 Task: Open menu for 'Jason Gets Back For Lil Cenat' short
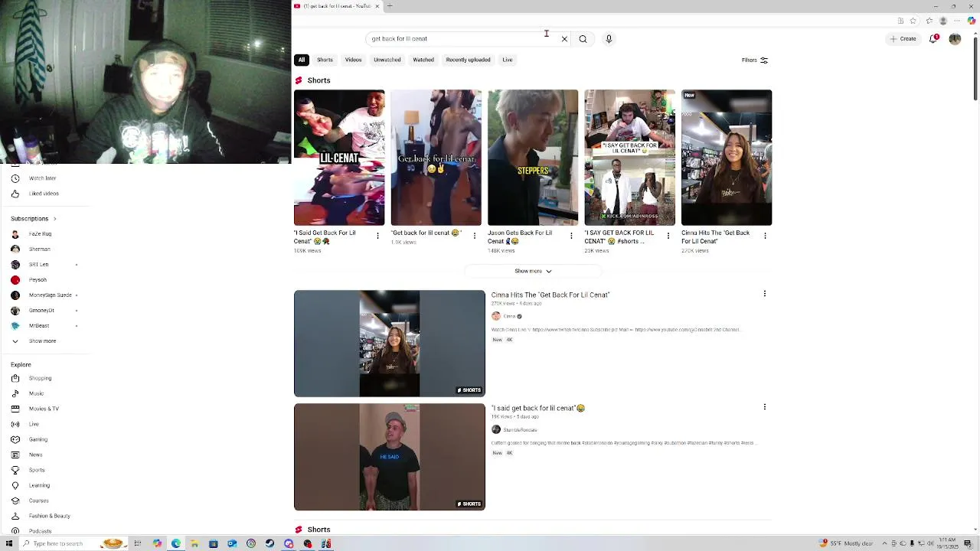click(x=571, y=236)
